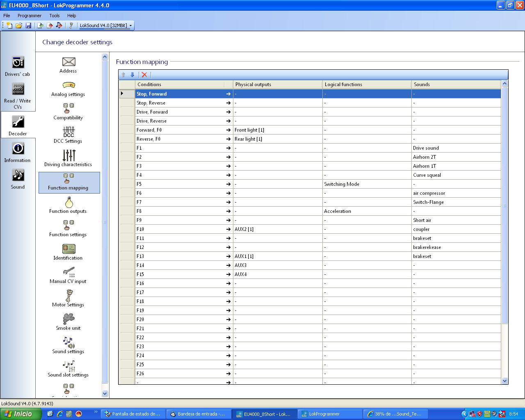Open Function outputs lightbulb icon

tap(69, 202)
